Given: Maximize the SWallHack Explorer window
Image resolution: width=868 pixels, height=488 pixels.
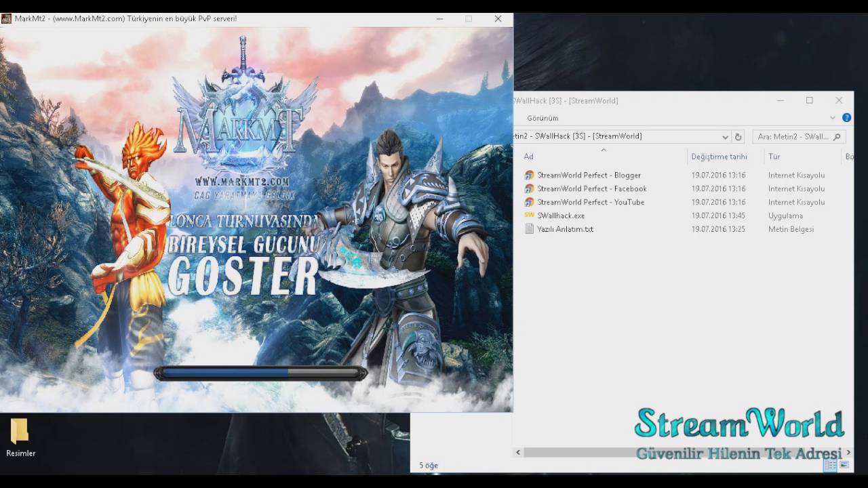Looking at the screenshot, I should pos(809,100).
